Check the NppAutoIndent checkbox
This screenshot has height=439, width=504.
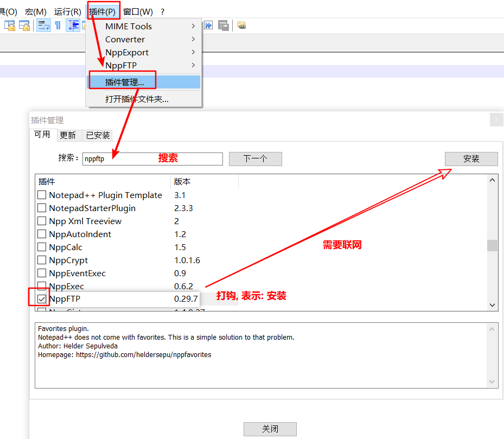(x=42, y=234)
